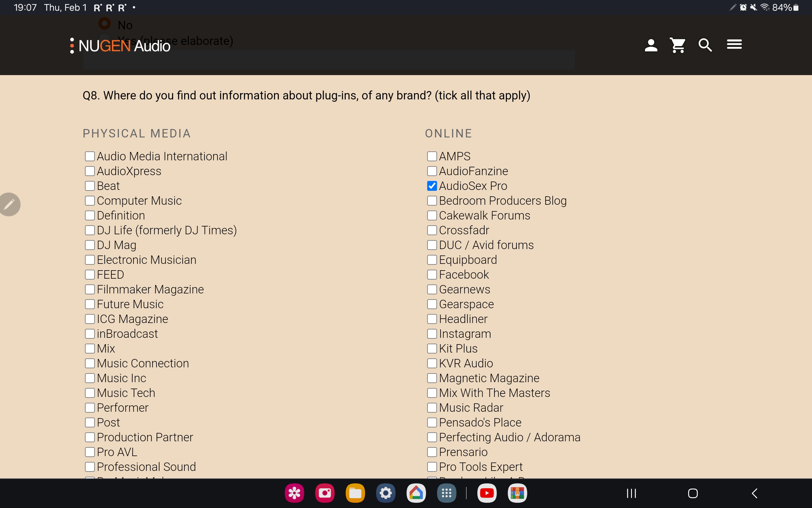The width and height of the screenshot is (812, 508).
Task: Open the hamburger menu
Action: tap(734, 44)
